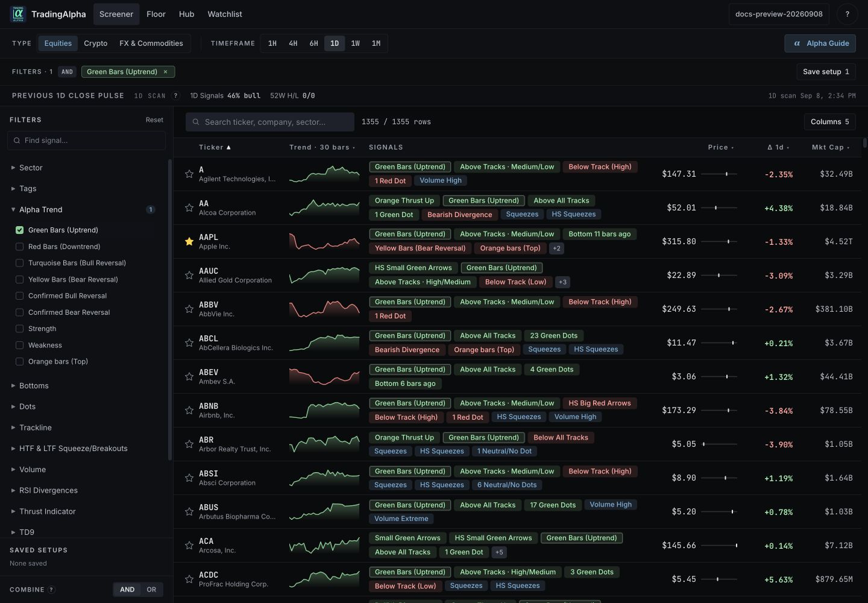Viewport: 868px width, 603px height.
Task: Enable Turquoise Bars (Bull Reversal)
Action: point(19,263)
